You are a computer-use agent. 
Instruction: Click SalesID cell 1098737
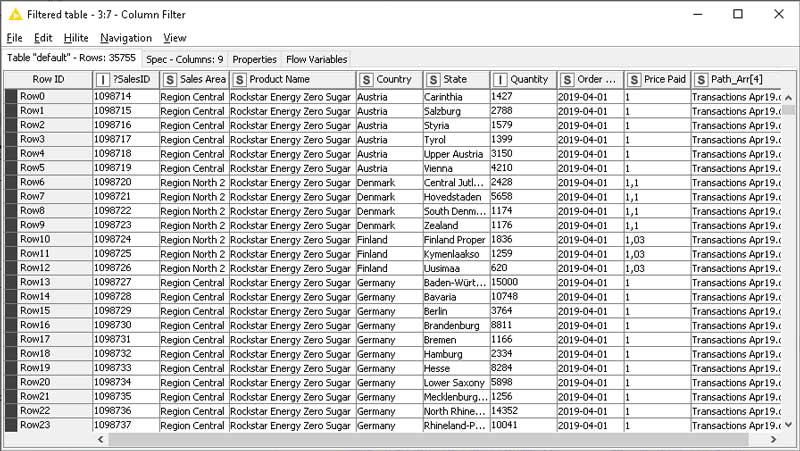pyautogui.click(x=126, y=425)
